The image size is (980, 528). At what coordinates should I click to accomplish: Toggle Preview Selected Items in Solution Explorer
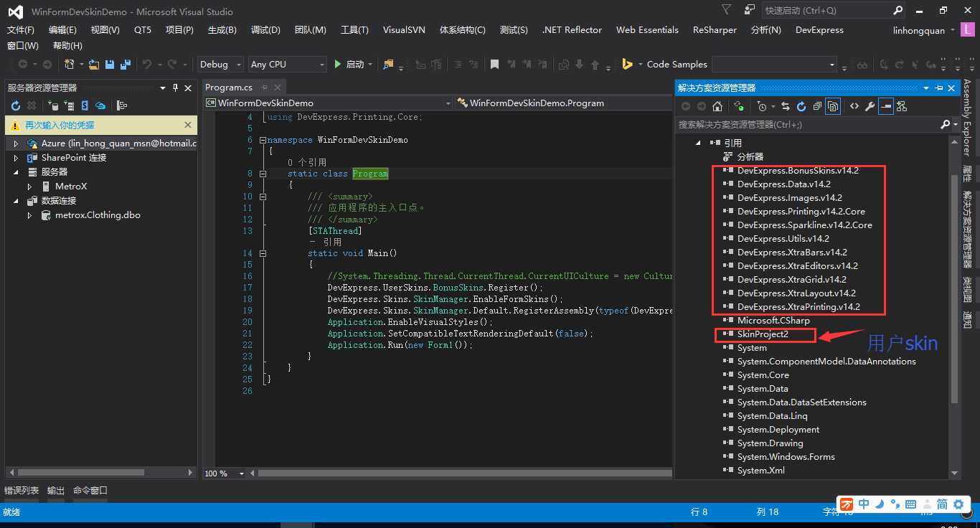tap(885, 106)
